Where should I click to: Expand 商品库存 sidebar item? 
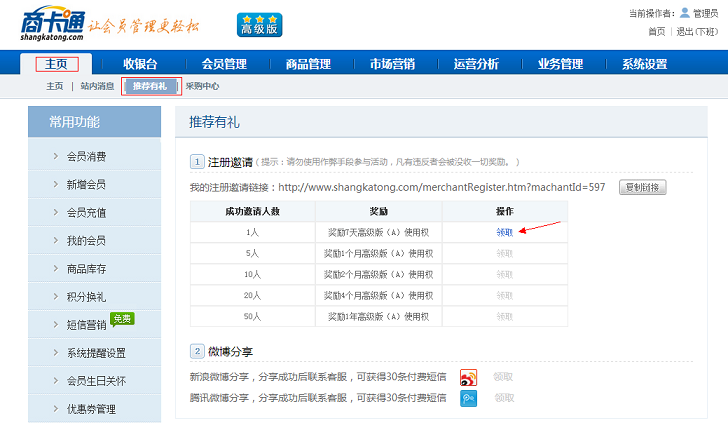point(86,269)
